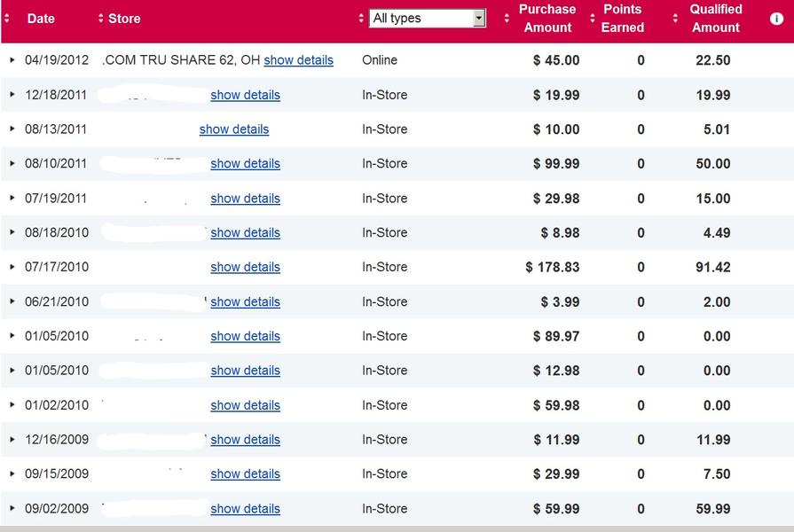Screen dimensions: 794x532
Task: Show details for $12.98 purchase
Action: point(245,371)
